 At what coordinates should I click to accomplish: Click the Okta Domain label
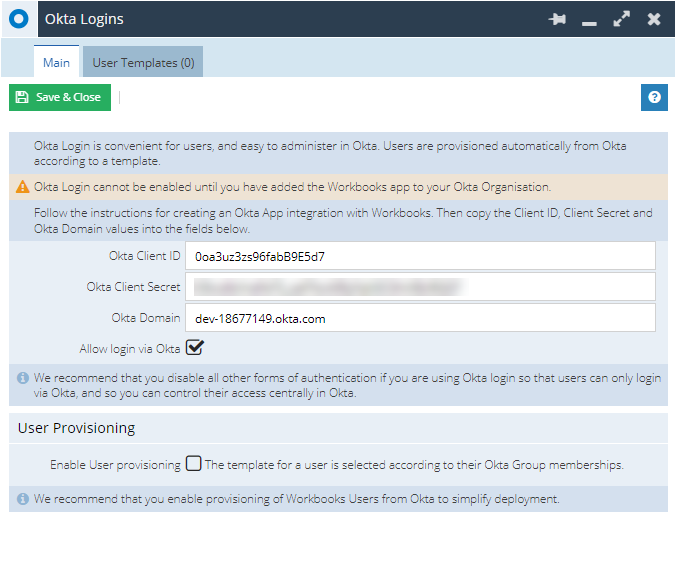coord(146,318)
